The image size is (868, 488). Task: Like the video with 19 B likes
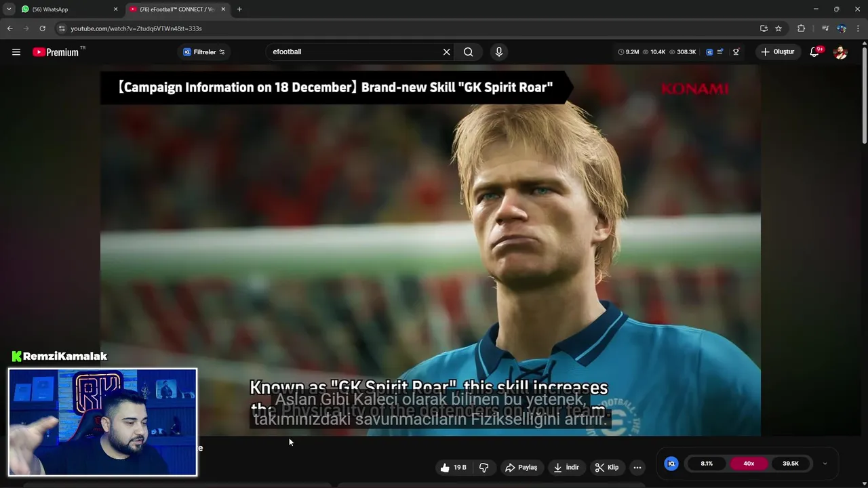(x=454, y=468)
